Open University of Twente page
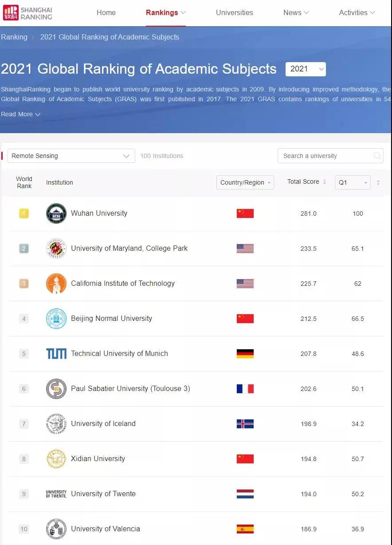The width and height of the screenshot is (392, 545). click(103, 494)
